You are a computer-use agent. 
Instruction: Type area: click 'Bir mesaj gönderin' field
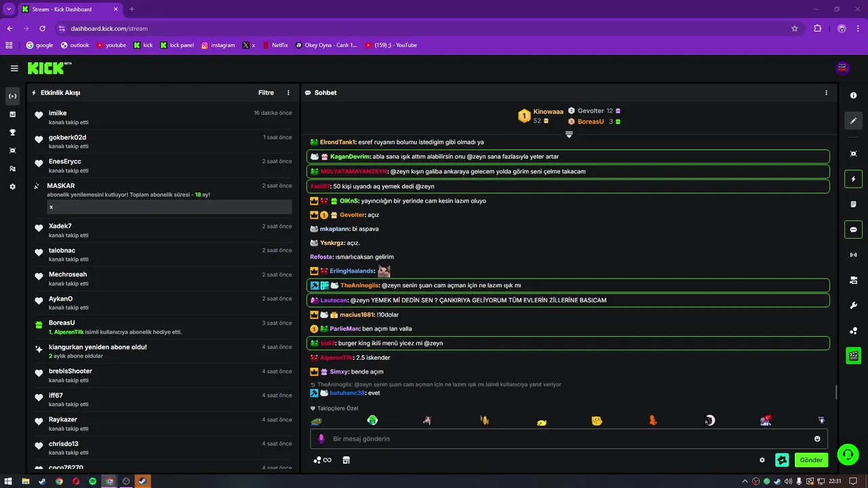click(x=570, y=439)
